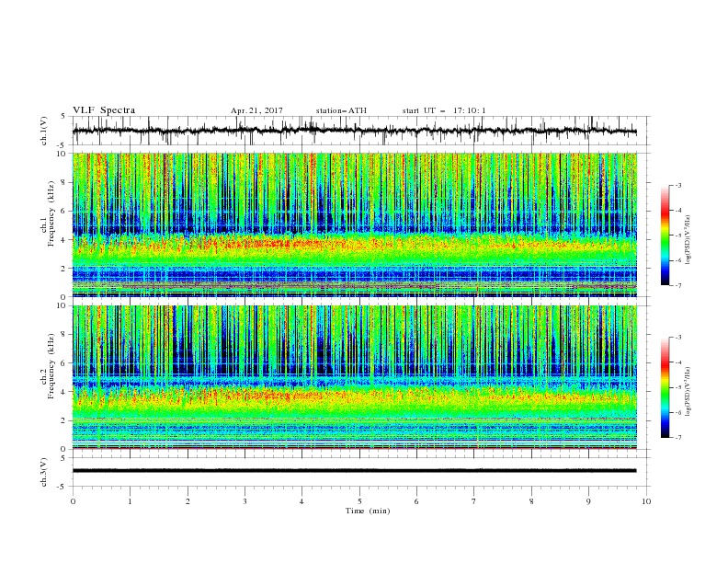Click the "-3" label on ch.1 colorbar
The width and height of the screenshot is (728, 563).
click(678, 186)
